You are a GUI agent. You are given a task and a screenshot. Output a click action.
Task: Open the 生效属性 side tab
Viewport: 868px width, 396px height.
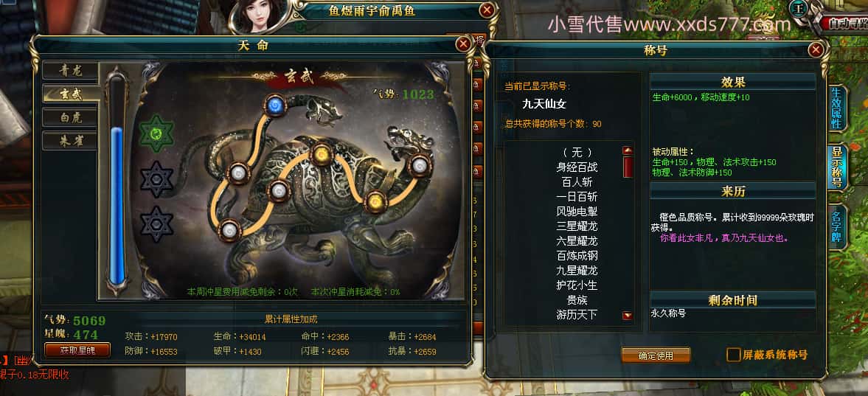(x=836, y=108)
